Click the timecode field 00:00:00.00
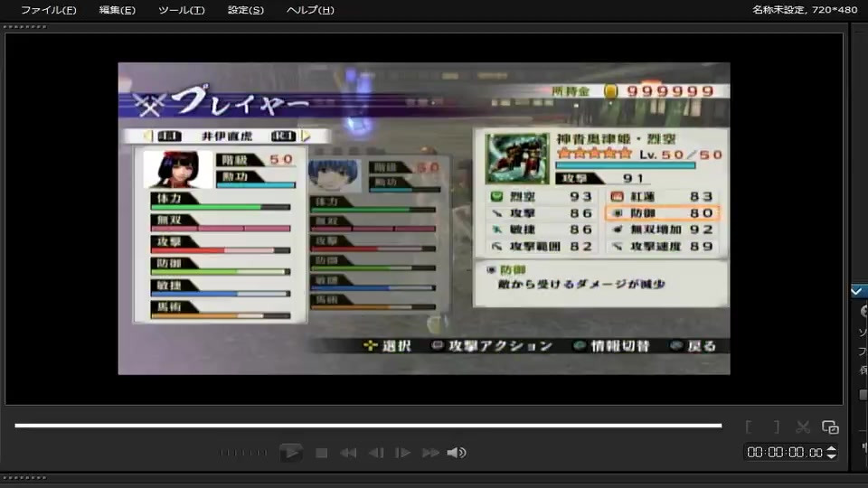 pyautogui.click(x=785, y=453)
